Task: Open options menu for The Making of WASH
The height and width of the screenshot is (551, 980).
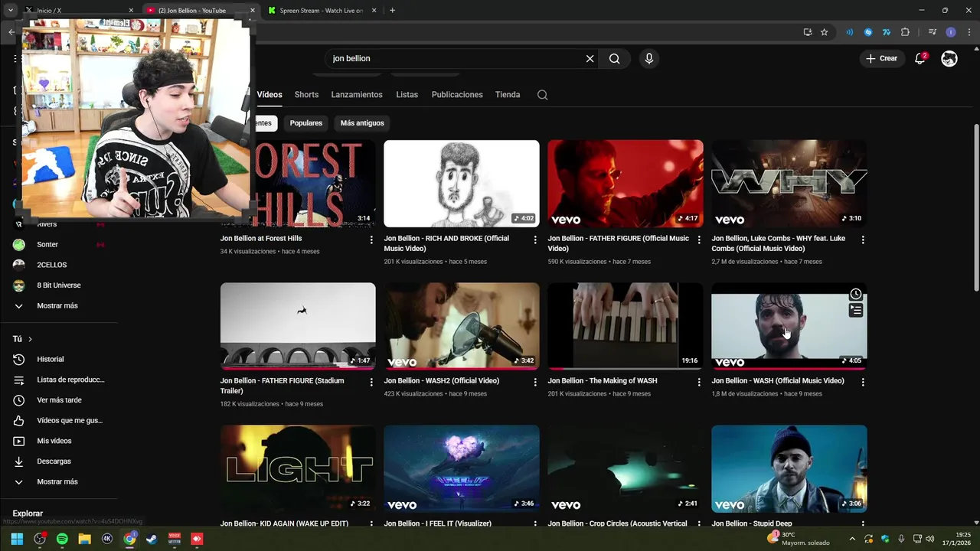Action: point(699,382)
